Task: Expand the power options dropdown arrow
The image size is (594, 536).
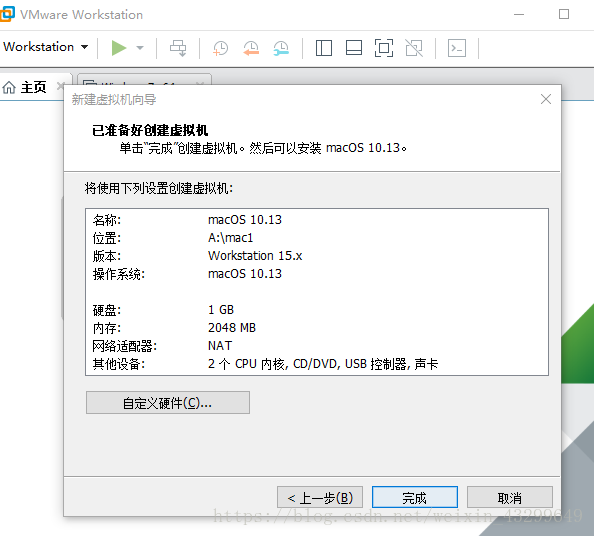Action: click(x=140, y=48)
